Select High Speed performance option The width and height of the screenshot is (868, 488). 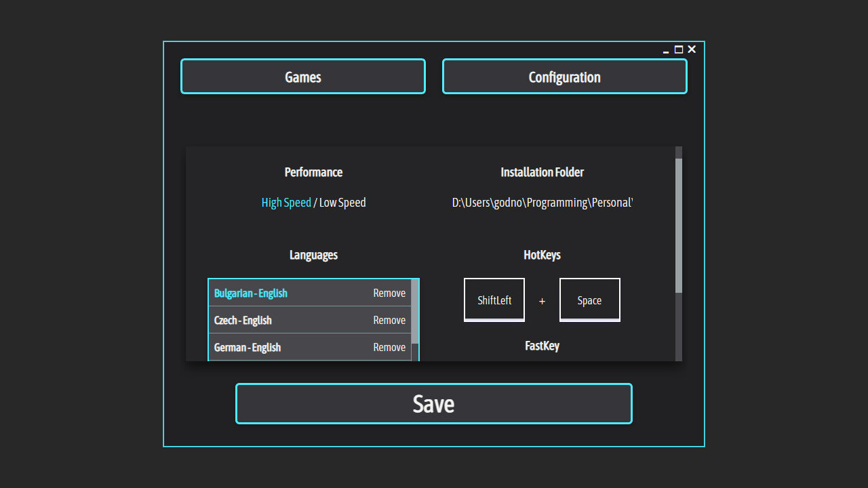[x=286, y=203]
